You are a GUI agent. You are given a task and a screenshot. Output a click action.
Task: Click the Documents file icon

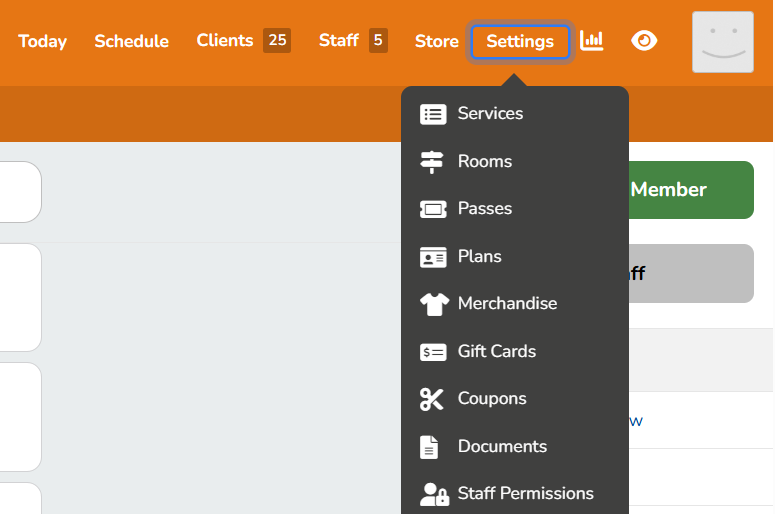pyautogui.click(x=429, y=447)
